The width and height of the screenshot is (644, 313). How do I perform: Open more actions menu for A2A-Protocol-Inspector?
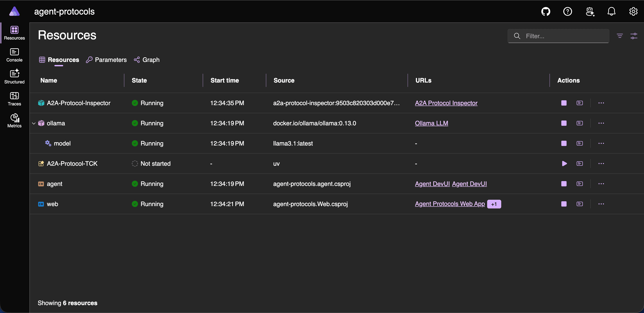[601, 103]
